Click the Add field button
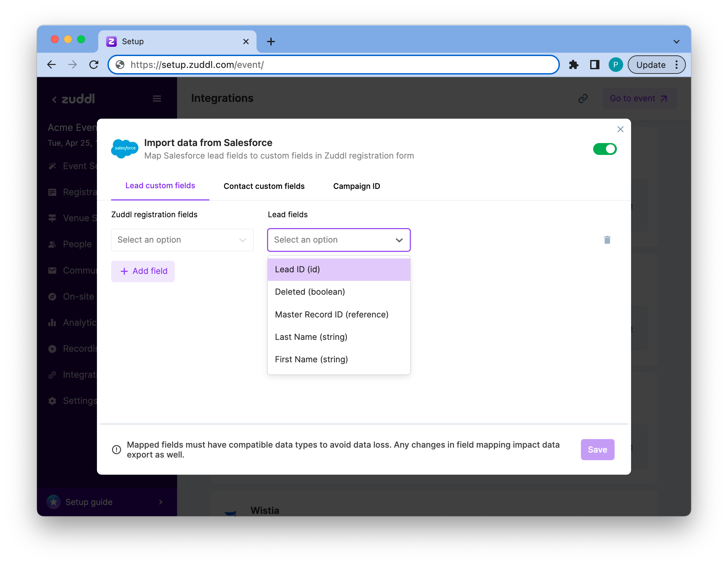The height and width of the screenshot is (565, 728). 143,271
